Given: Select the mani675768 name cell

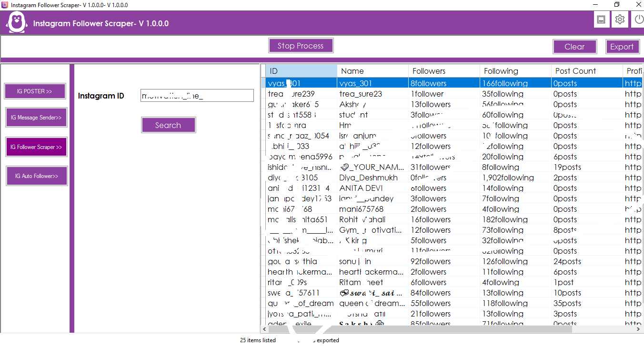Looking at the screenshot, I should 372,209.
